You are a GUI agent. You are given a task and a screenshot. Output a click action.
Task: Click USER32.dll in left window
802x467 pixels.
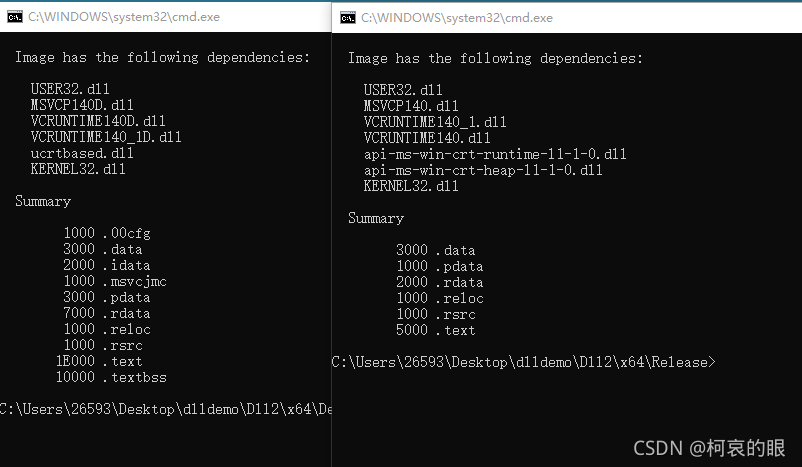coord(70,89)
